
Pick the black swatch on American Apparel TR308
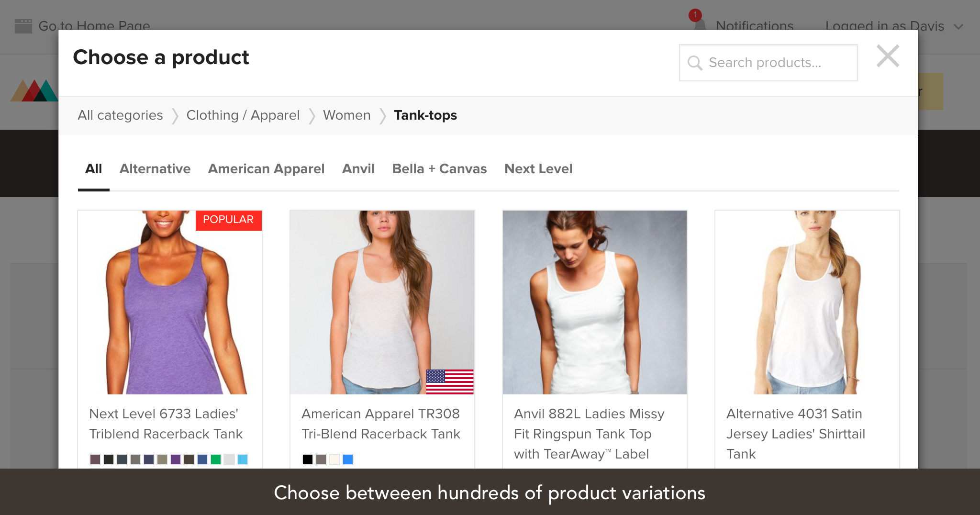(x=308, y=459)
